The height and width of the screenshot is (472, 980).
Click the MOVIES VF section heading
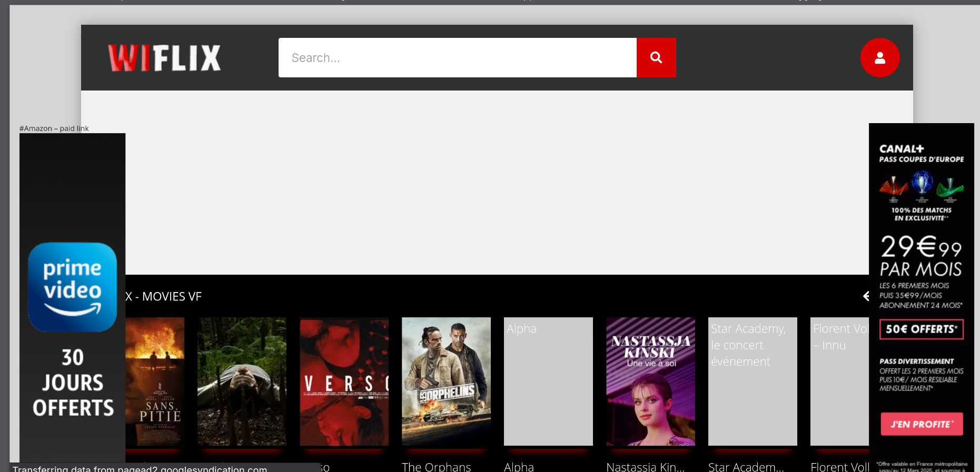point(172,296)
